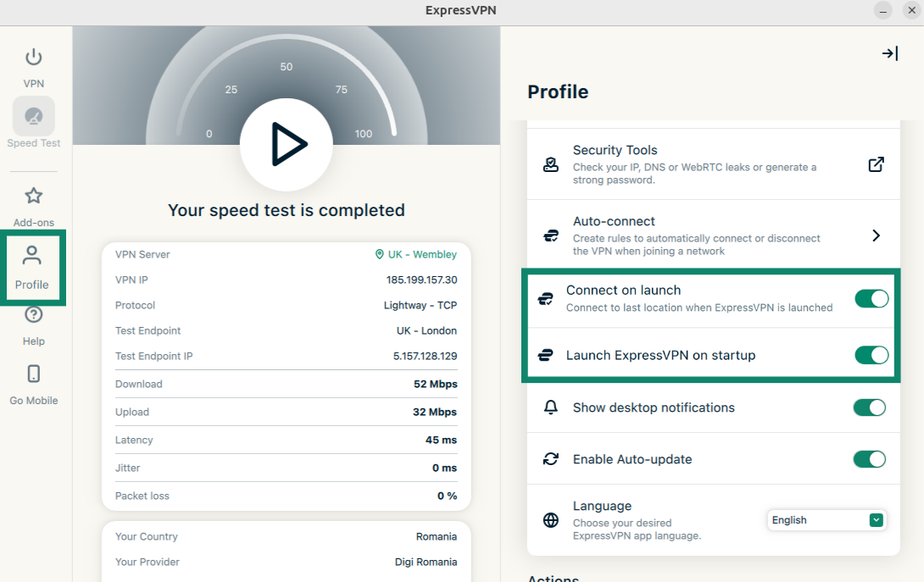This screenshot has height=582, width=924.
Task: Expand Auto-connect settings with chevron
Action: 877,236
